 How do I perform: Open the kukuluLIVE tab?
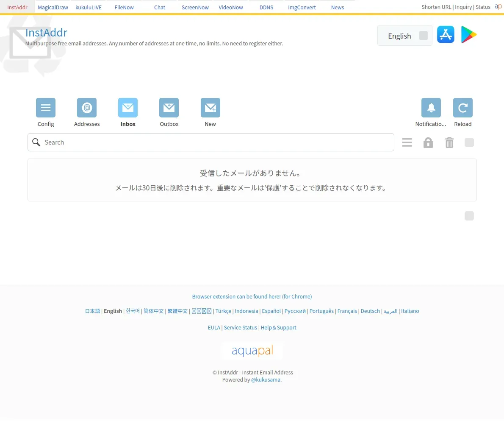(89, 7)
